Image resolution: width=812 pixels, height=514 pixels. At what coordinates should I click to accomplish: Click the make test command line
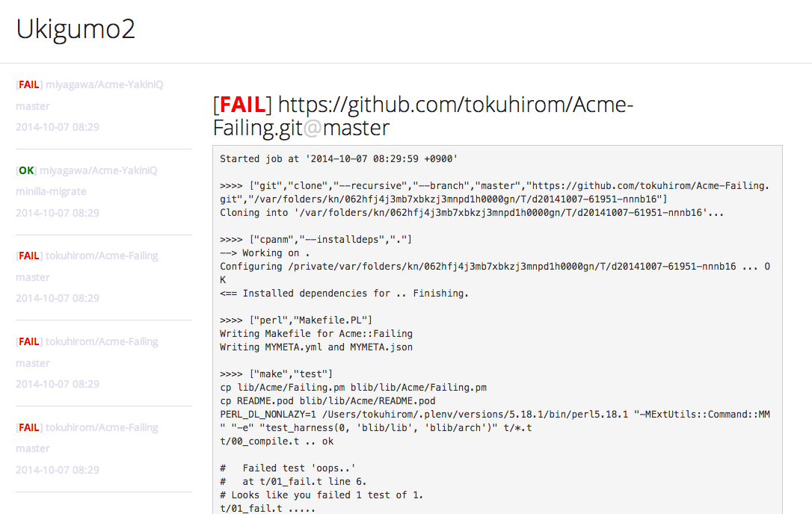tap(276, 374)
